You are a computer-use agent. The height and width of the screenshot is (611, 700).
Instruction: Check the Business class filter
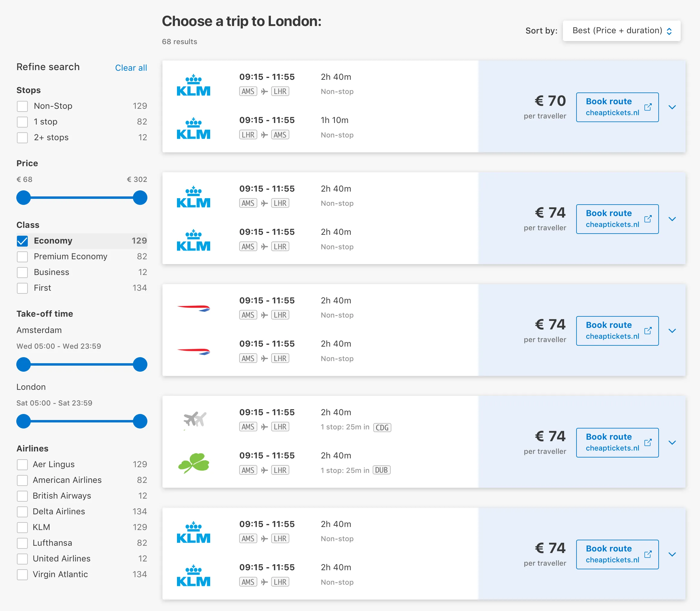point(22,273)
